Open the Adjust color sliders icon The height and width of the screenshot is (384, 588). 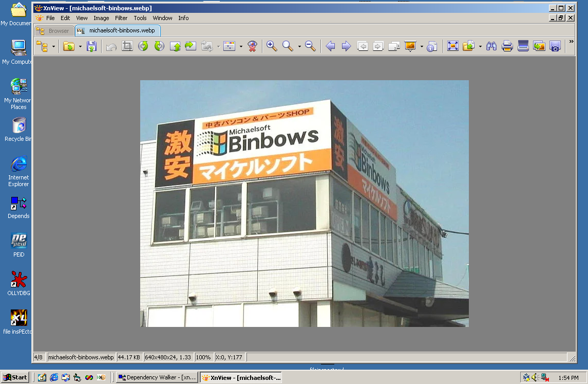tap(229, 46)
